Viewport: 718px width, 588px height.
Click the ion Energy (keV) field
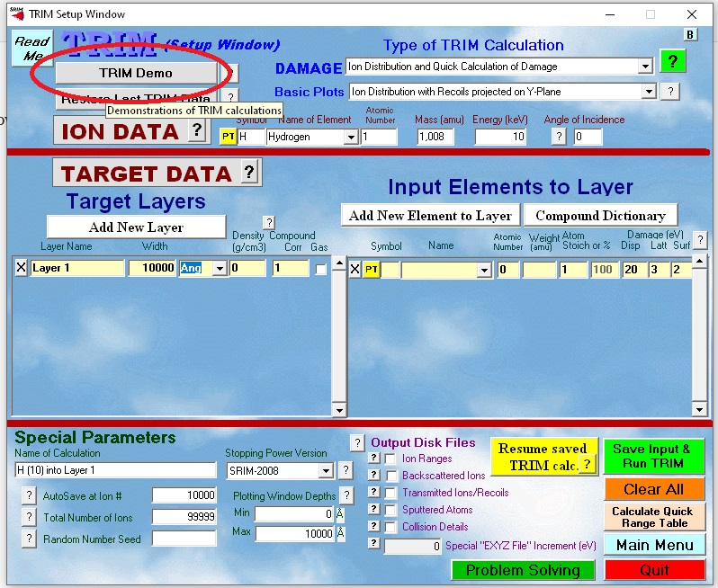[x=500, y=137]
